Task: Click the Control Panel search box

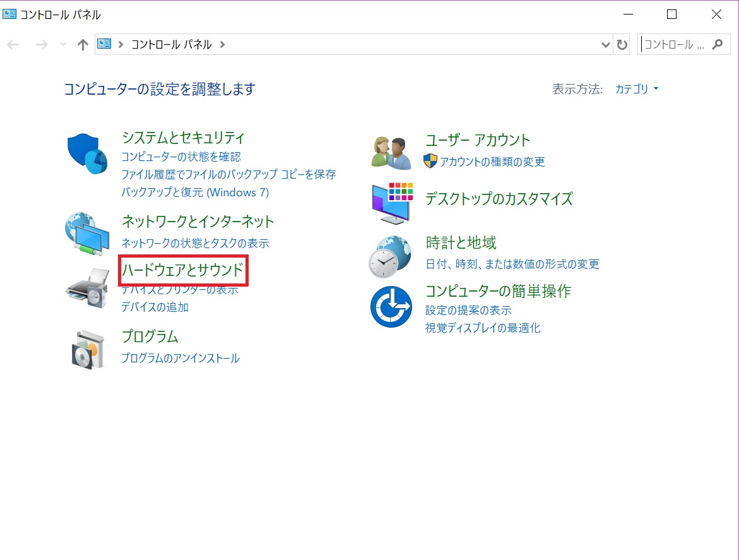Action: tap(675, 45)
